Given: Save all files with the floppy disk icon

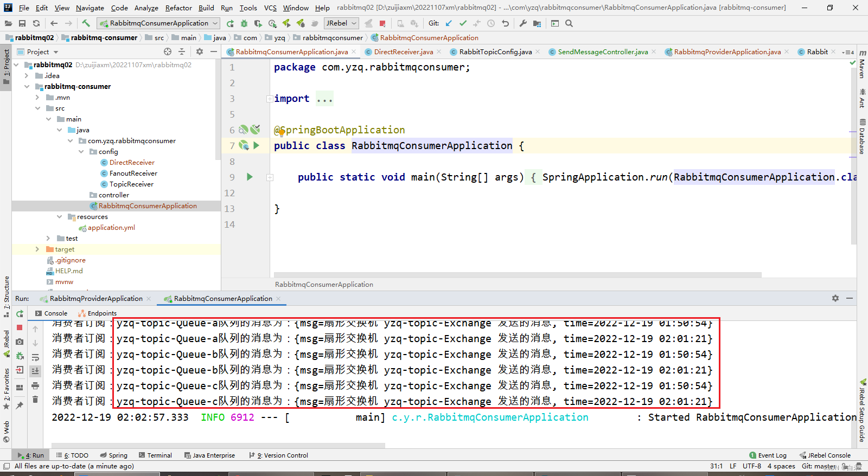Looking at the screenshot, I should click(x=22, y=23).
